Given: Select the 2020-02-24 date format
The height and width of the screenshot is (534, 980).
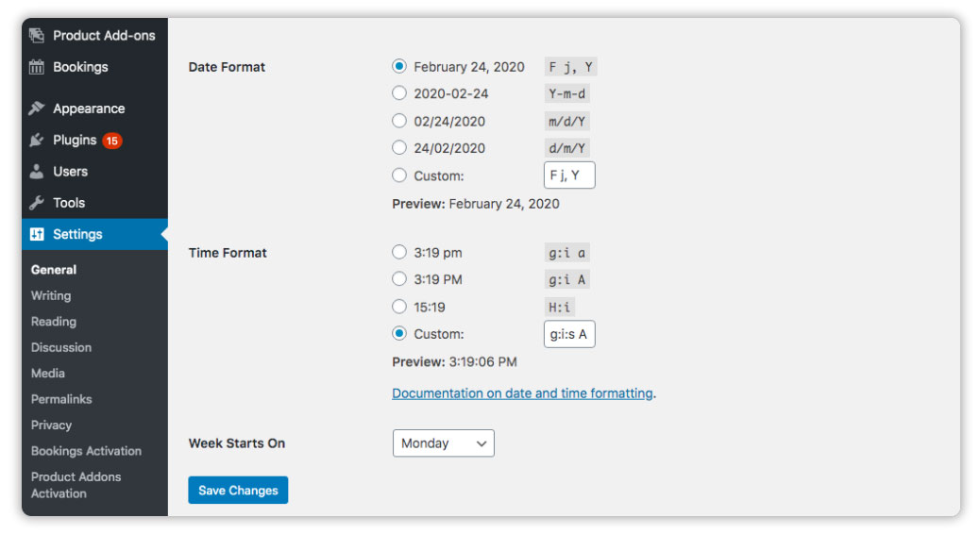Looking at the screenshot, I should point(398,93).
